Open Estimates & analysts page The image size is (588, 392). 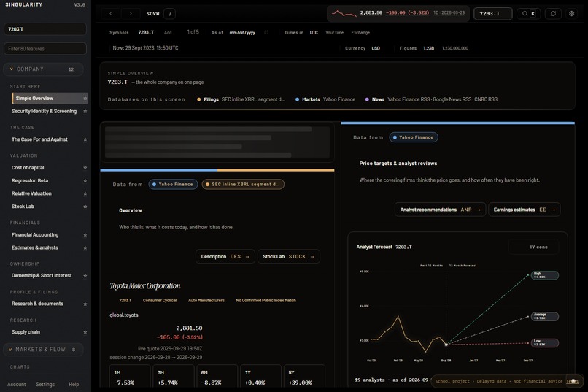point(34,247)
